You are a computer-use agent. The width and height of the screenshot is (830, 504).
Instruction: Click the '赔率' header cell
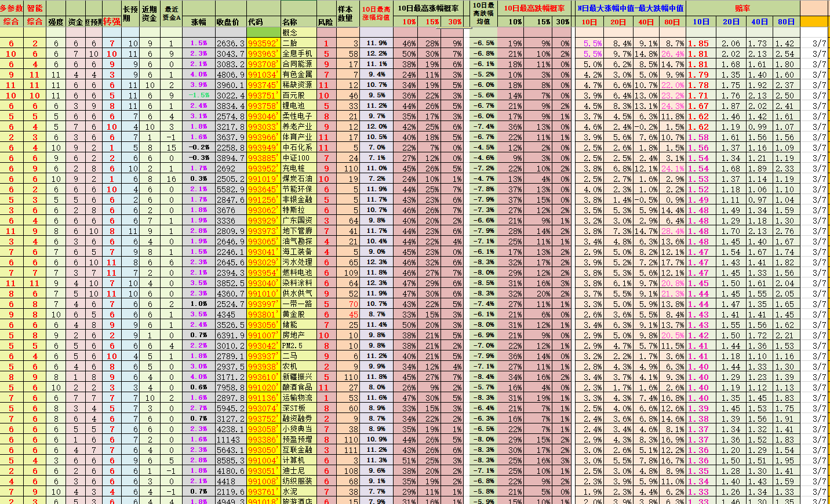tap(742, 9)
